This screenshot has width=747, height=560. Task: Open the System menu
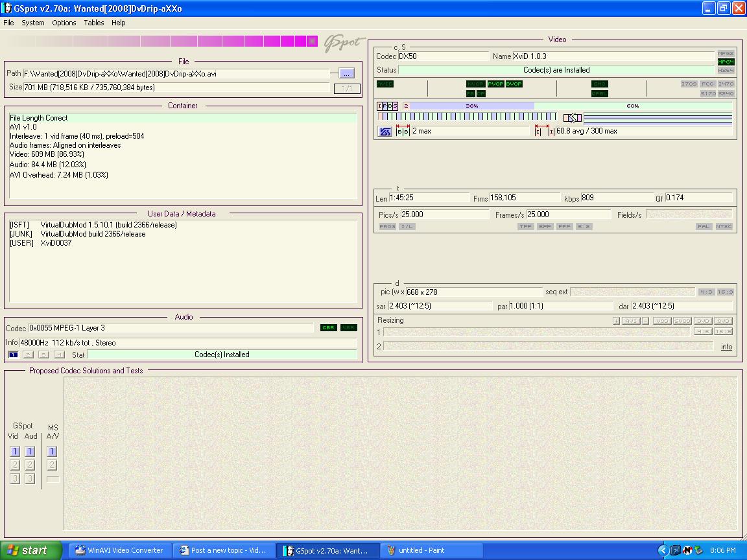pyautogui.click(x=33, y=23)
